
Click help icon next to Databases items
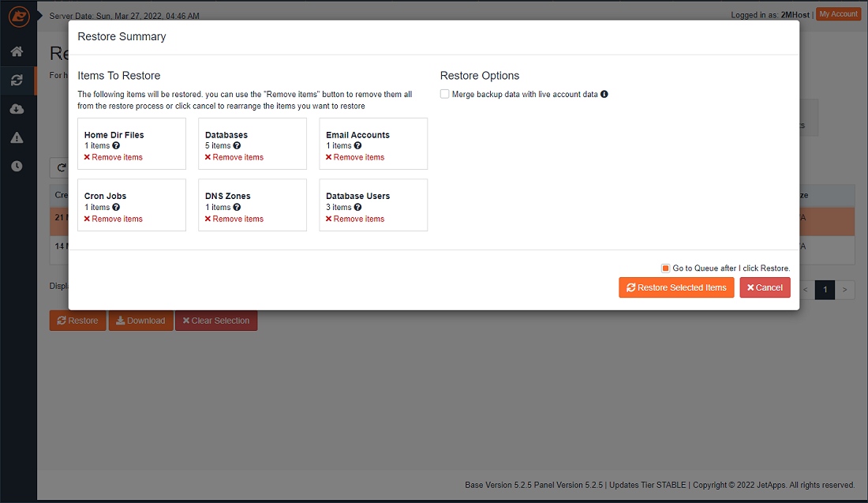237,146
